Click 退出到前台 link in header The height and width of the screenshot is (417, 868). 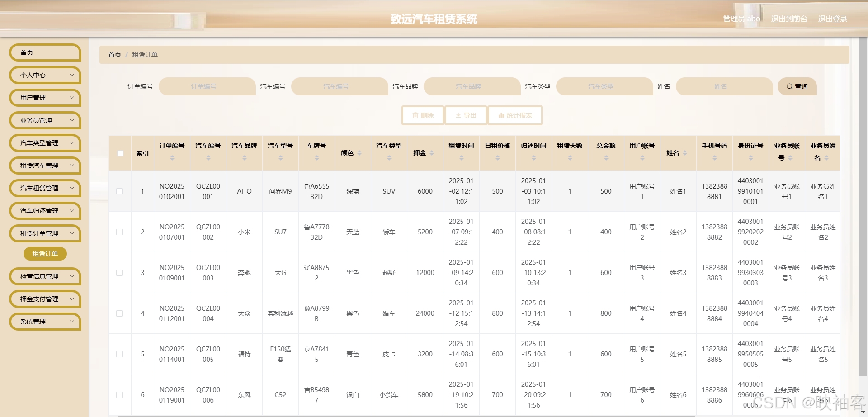(789, 19)
